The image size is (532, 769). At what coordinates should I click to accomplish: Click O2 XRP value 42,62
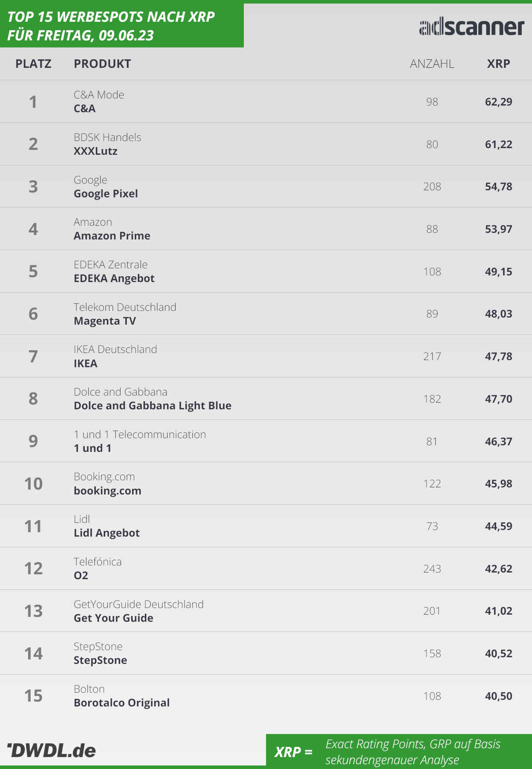499,569
